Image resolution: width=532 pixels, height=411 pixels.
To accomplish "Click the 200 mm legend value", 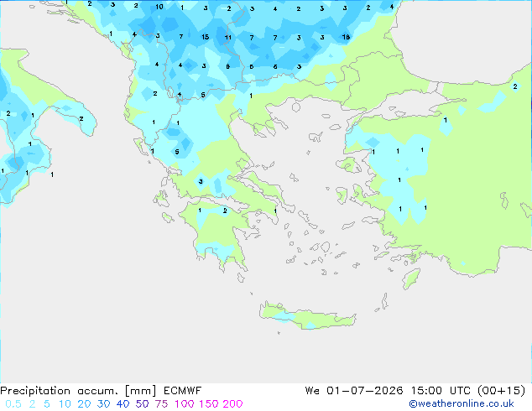I will [232, 404].
